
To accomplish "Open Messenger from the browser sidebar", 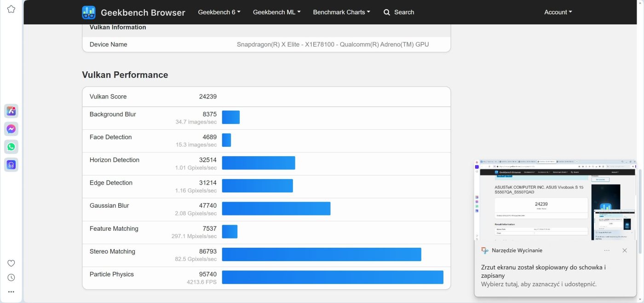I will [11, 129].
